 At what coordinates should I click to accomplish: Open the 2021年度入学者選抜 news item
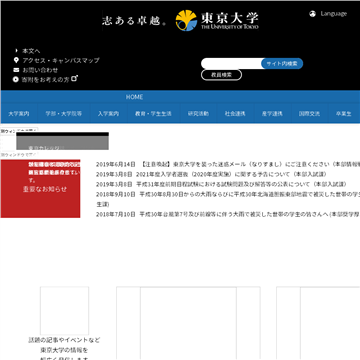211,174
